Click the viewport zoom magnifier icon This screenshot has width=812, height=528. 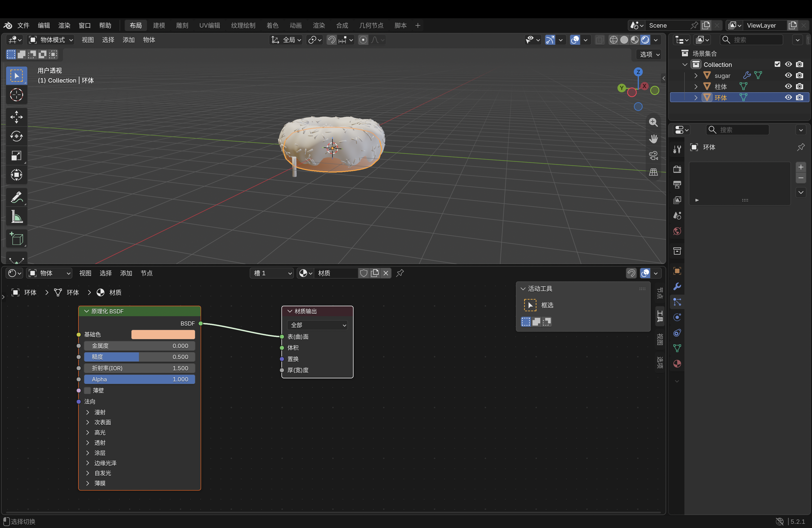tap(653, 122)
